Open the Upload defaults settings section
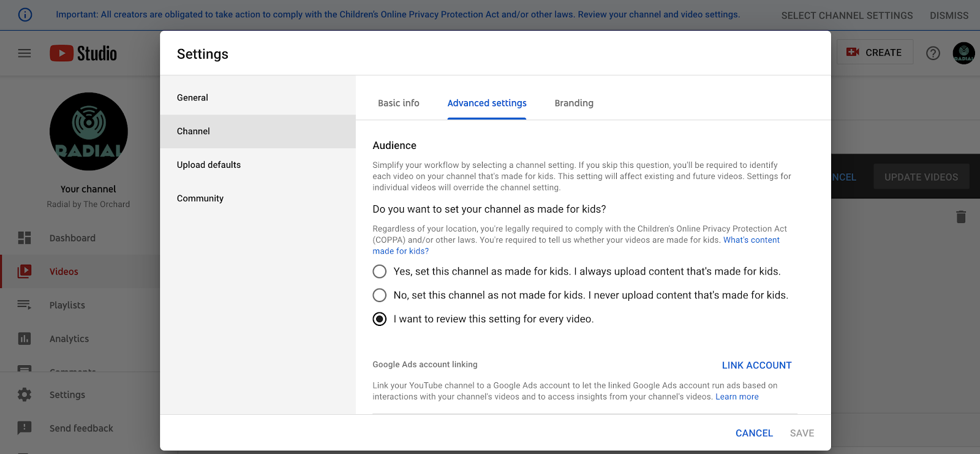 [209, 165]
